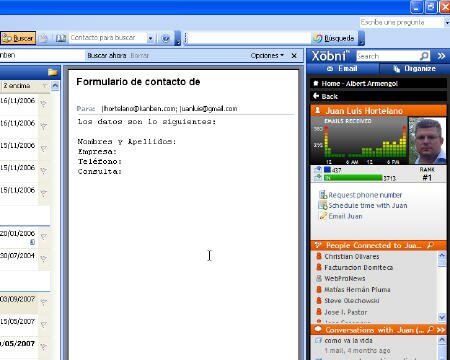Click the Escriba una pregunta help box
Screen dimensions: 450x360
[x=401, y=22]
